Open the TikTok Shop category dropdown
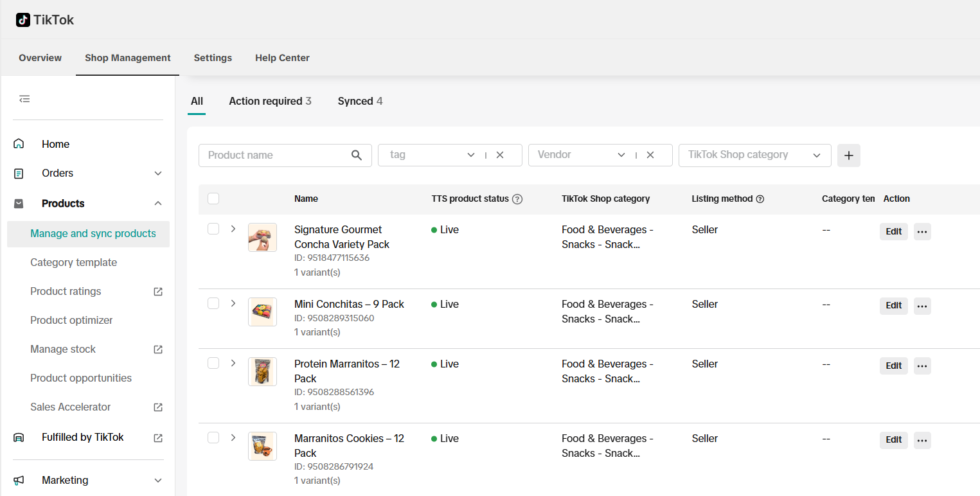This screenshot has height=496, width=980. point(754,155)
